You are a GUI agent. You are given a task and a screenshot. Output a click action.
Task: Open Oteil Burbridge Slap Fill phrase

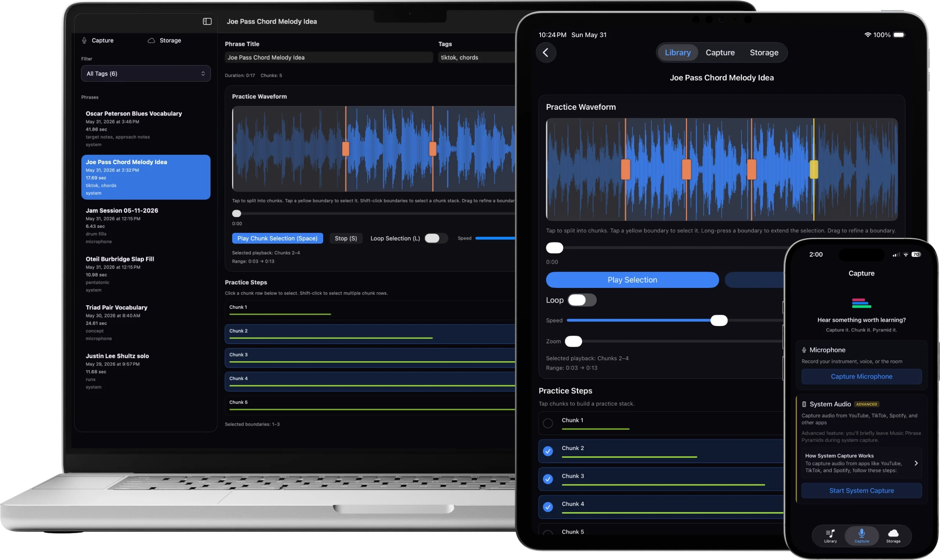pyautogui.click(x=146, y=274)
